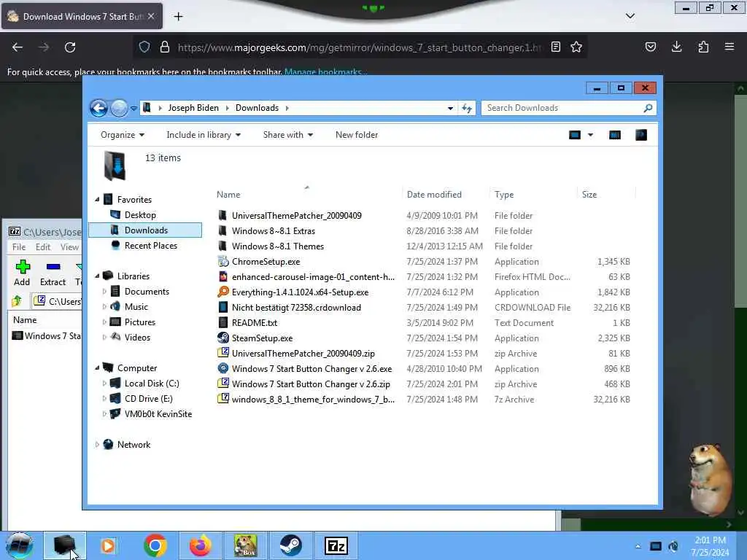Open the recent pages dropdown arrow
Viewport: 747px width, 560px height.
pyautogui.click(x=134, y=108)
